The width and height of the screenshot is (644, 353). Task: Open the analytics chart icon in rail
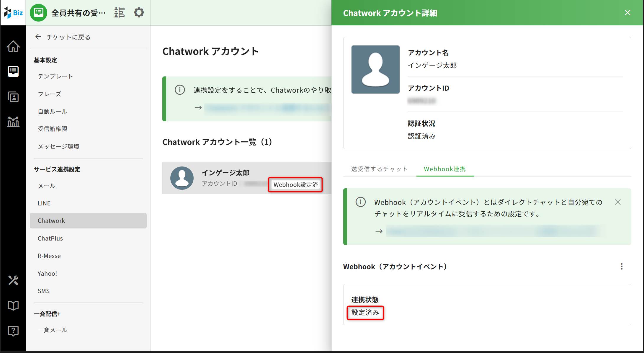pyautogui.click(x=13, y=122)
